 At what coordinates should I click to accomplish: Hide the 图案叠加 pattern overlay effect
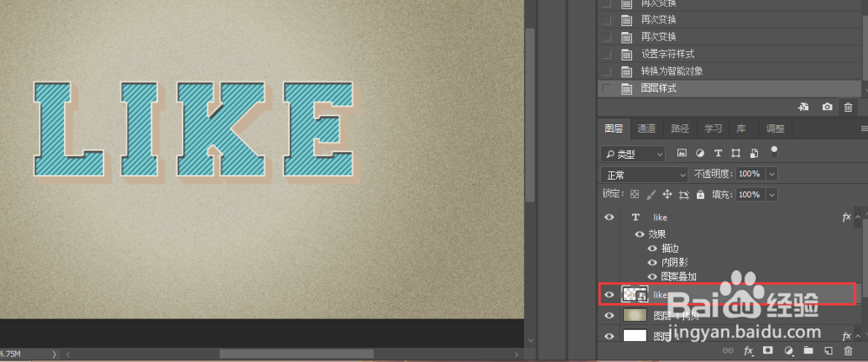(652, 276)
